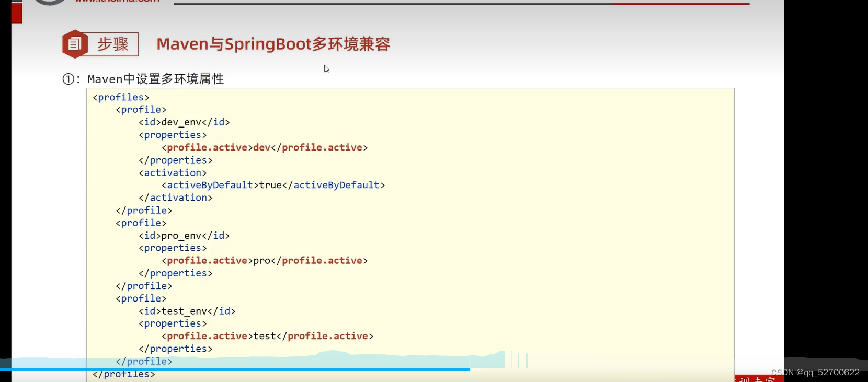Click the red hexagon document icon beside 步骤

(x=75, y=44)
